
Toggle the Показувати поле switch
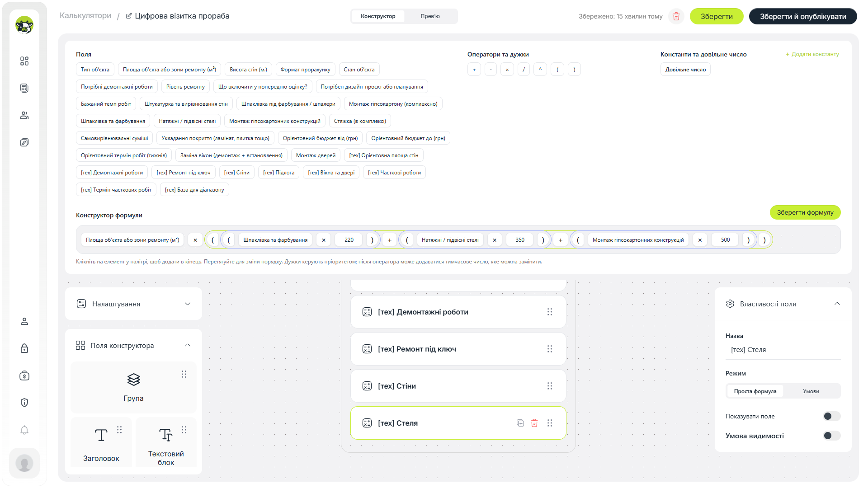[832, 416]
